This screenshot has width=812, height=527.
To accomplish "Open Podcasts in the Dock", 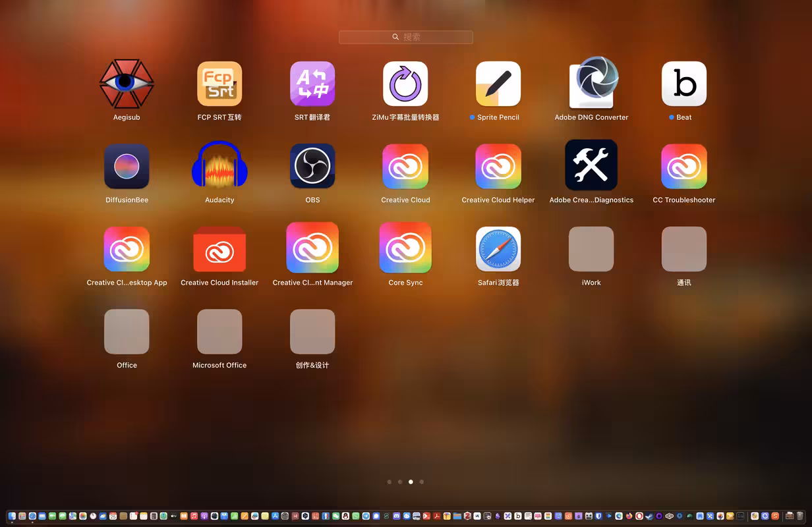I will (204, 516).
